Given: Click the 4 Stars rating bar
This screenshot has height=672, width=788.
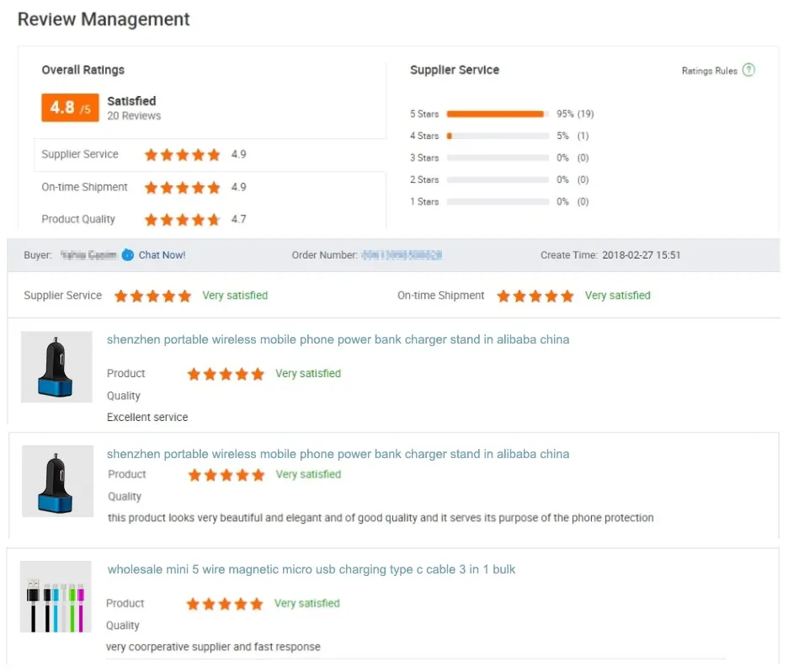Looking at the screenshot, I should click(498, 136).
